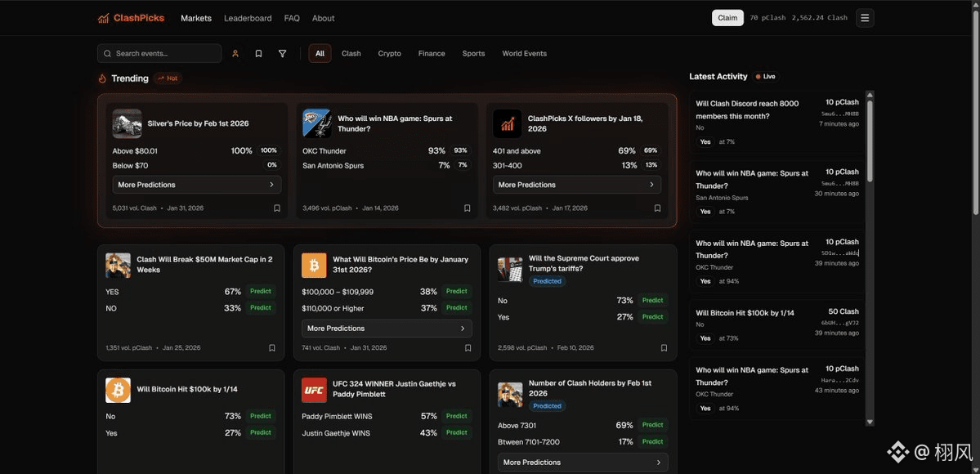
Task: Click the ClashPicks X followers chart icon
Action: click(x=507, y=124)
